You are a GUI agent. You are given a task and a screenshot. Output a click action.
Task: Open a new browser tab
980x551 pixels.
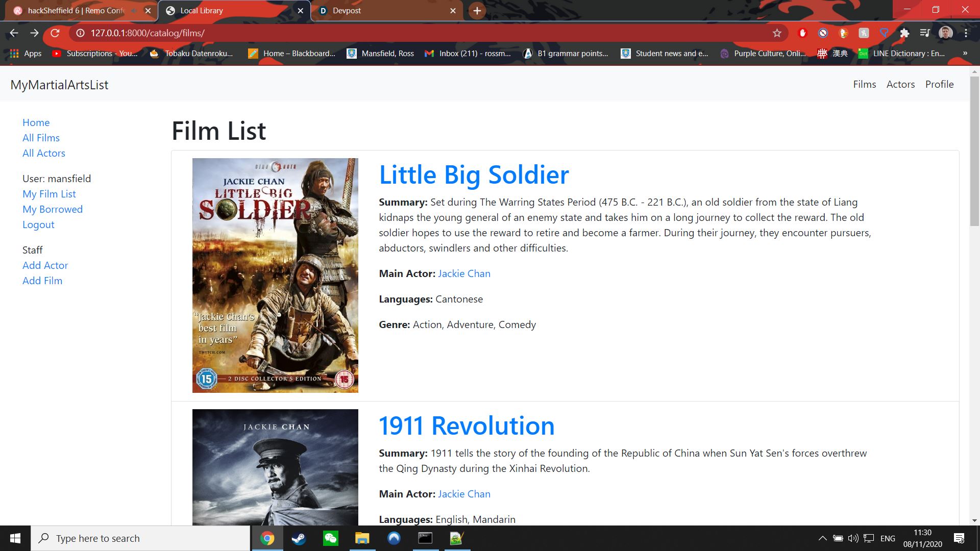click(477, 11)
